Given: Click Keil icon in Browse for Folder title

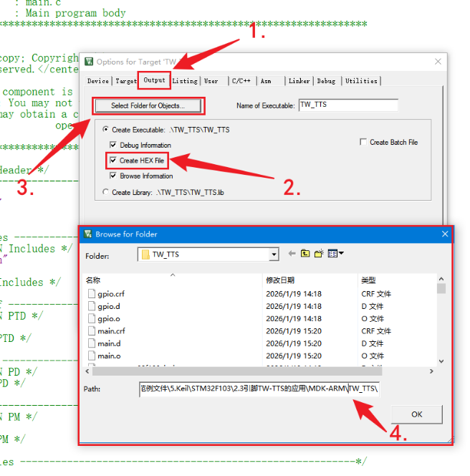Looking at the screenshot, I should [x=87, y=234].
